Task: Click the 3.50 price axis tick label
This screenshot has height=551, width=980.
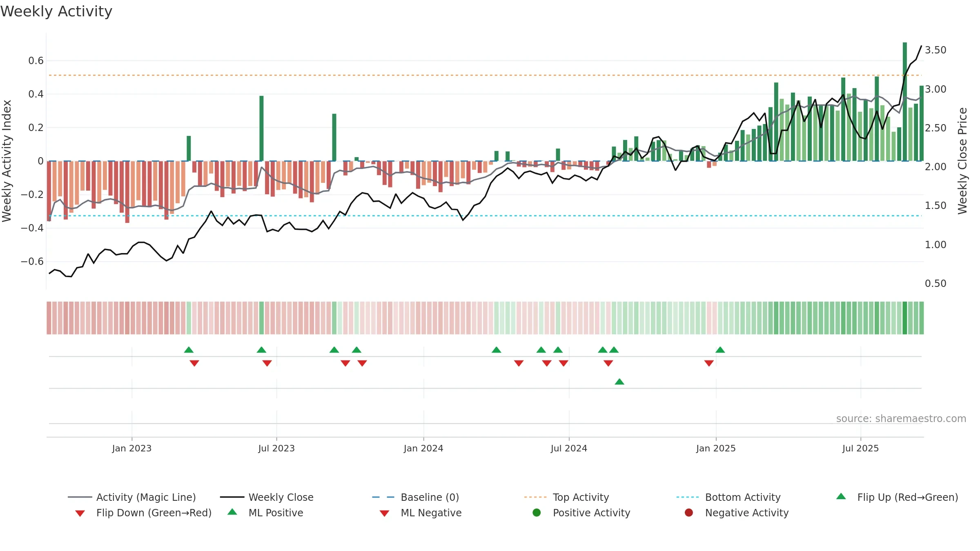Action: [x=935, y=50]
